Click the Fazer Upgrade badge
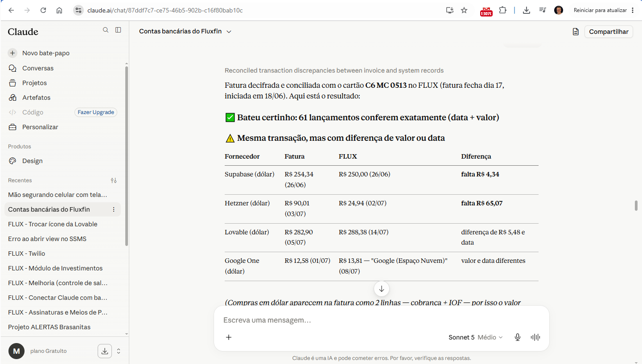The width and height of the screenshot is (642, 364). tap(96, 112)
